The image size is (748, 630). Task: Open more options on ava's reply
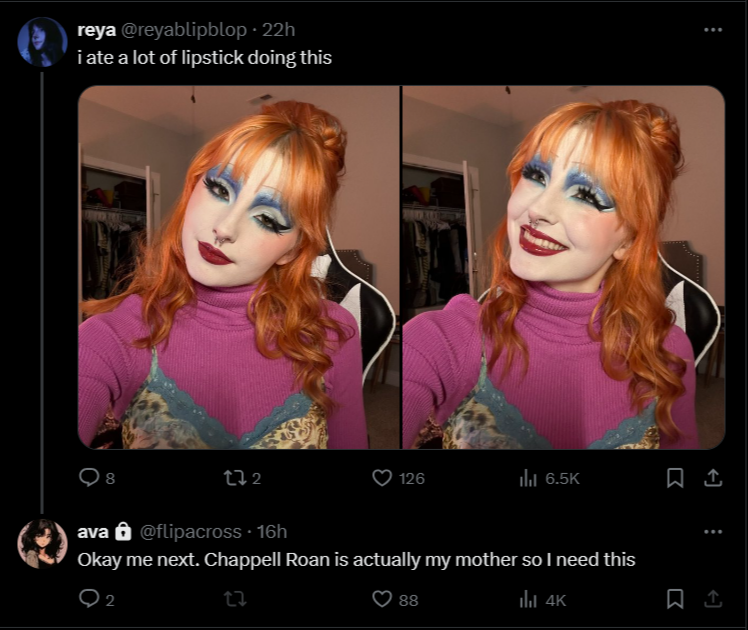[713, 531]
